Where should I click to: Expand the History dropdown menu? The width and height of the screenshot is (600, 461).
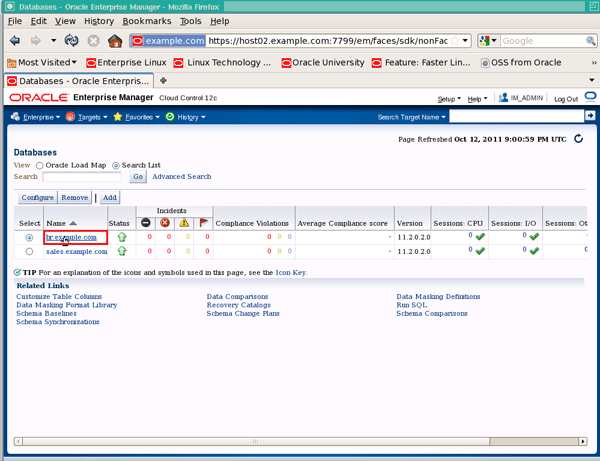click(x=186, y=117)
